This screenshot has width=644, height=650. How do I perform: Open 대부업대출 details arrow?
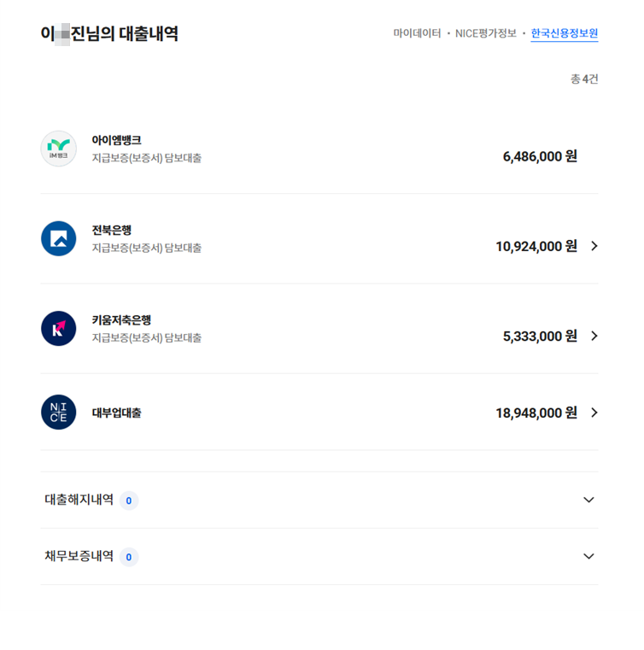(594, 413)
